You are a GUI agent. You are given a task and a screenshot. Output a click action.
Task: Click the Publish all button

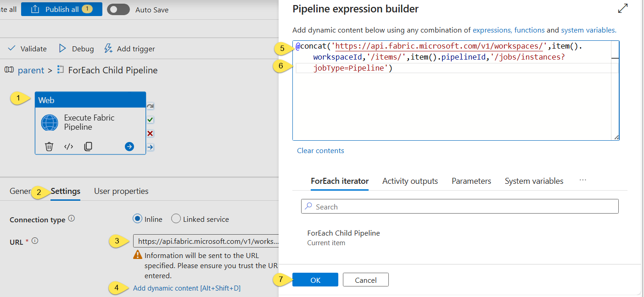pyautogui.click(x=62, y=9)
